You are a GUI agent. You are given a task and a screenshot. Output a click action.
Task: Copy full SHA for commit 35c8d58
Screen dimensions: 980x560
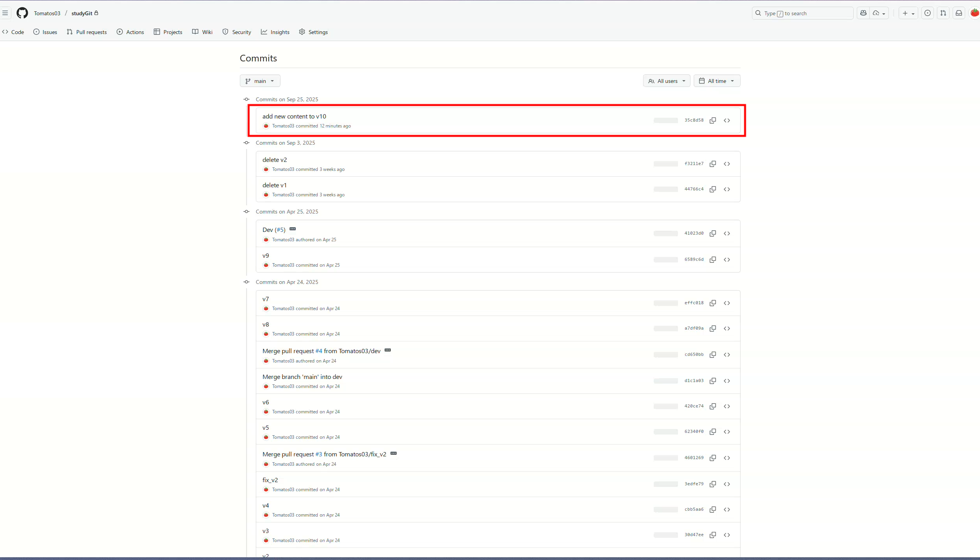pyautogui.click(x=713, y=120)
